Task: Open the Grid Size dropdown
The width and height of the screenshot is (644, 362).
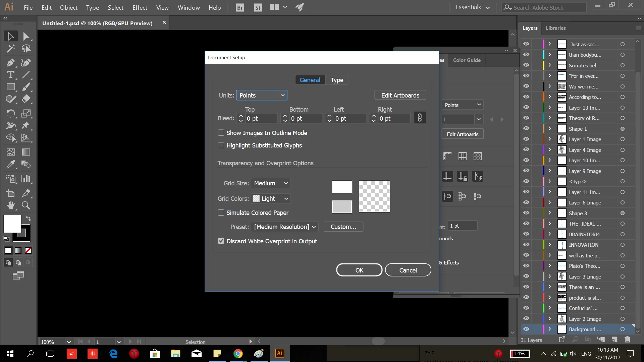Action: pyautogui.click(x=271, y=183)
